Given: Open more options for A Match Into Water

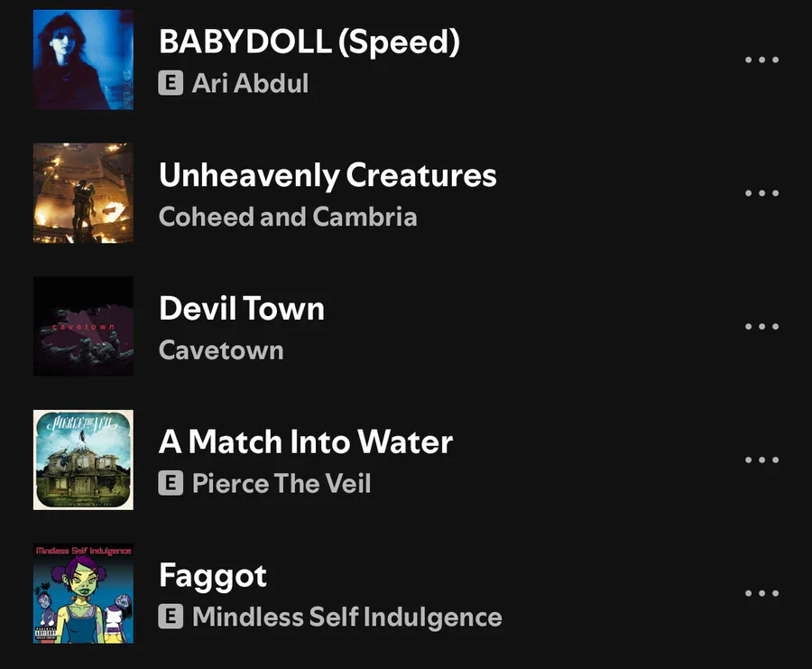Looking at the screenshot, I should click(761, 460).
